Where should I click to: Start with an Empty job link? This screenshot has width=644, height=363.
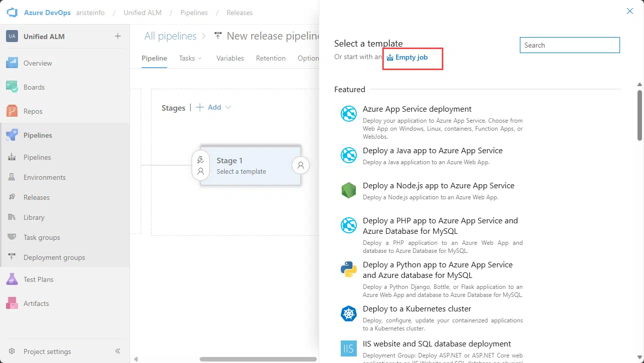(411, 58)
